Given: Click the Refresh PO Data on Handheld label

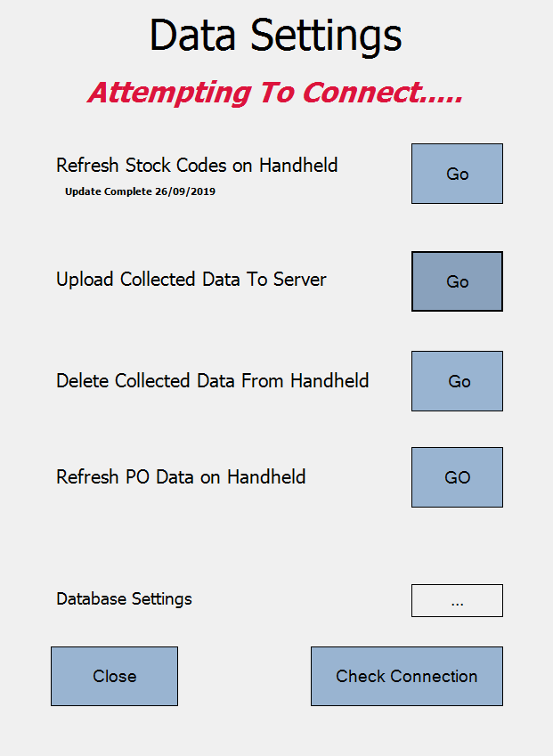Looking at the screenshot, I should tap(181, 477).
